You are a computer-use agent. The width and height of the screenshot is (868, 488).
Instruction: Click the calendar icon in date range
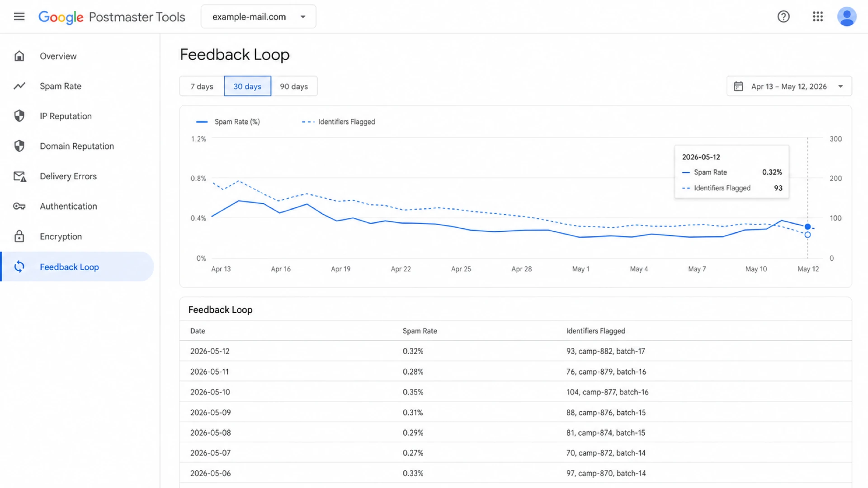[738, 86]
